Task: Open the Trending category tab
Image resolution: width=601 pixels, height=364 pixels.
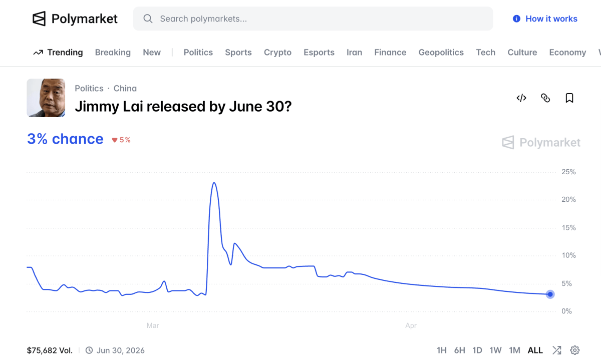Action: 58,52
